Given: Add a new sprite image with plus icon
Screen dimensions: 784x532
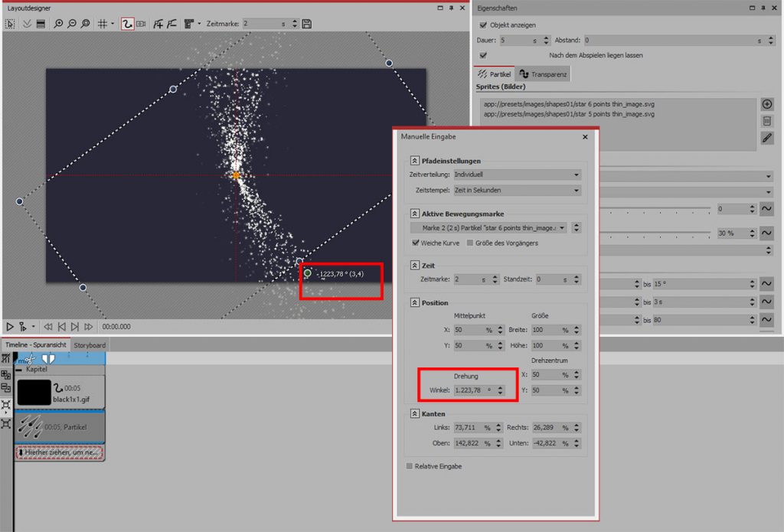Looking at the screenshot, I should click(x=767, y=104).
